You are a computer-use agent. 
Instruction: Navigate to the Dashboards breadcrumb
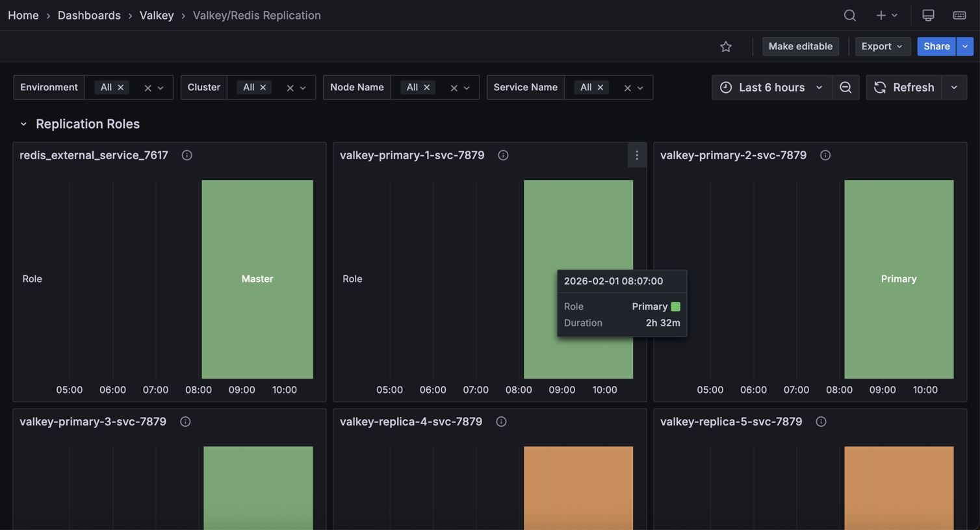tap(89, 15)
